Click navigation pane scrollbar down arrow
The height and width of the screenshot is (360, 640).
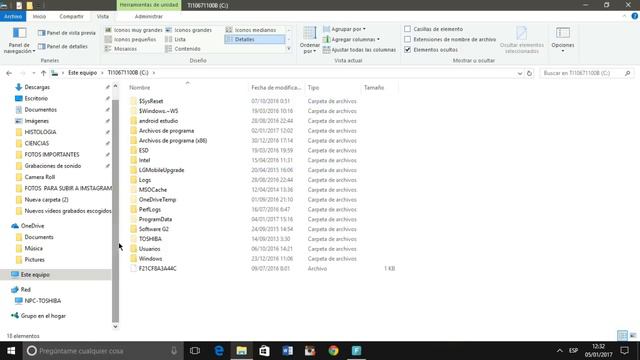tap(116, 327)
